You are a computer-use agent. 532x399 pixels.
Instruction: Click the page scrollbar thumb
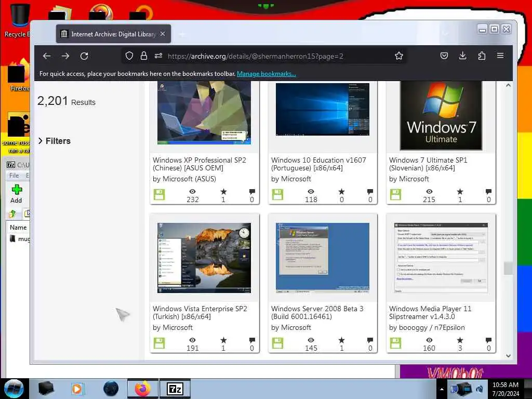point(508,269)
